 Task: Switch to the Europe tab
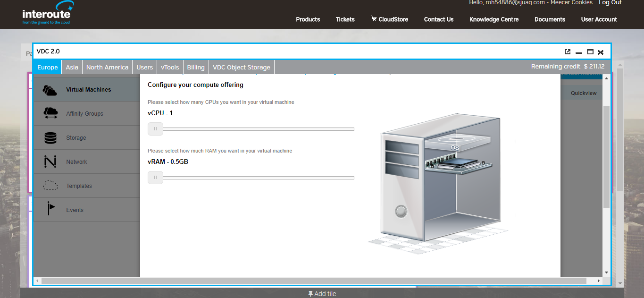[x=47, y=67]
